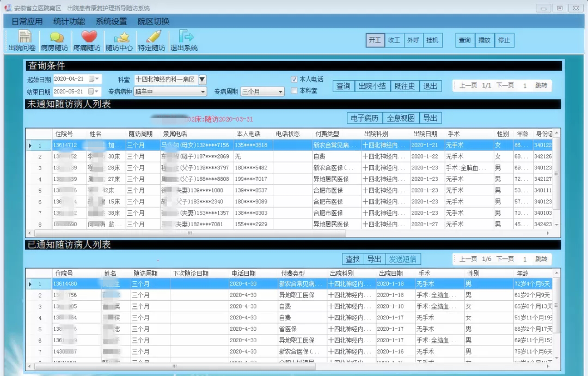
Task: Click the upper table vertical scrollbar thumb
Action: point(556,174)
